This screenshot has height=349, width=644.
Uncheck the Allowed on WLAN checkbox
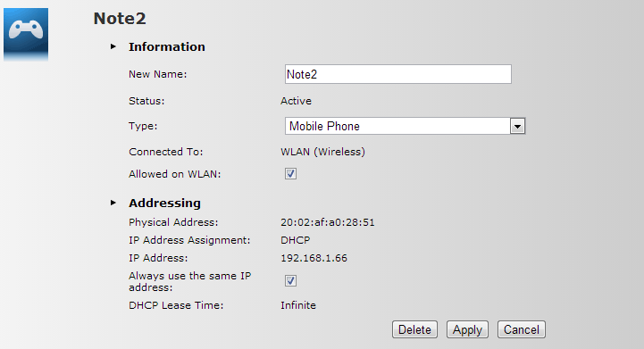[290, 174]
